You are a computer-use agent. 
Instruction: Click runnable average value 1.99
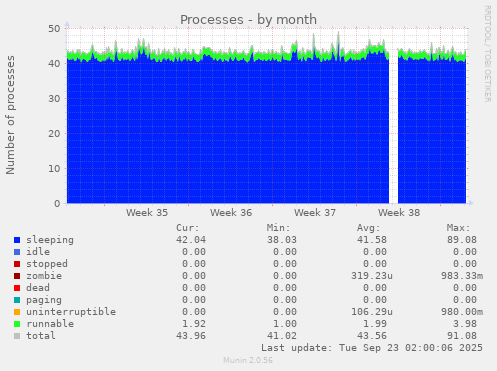pos(375,324)
